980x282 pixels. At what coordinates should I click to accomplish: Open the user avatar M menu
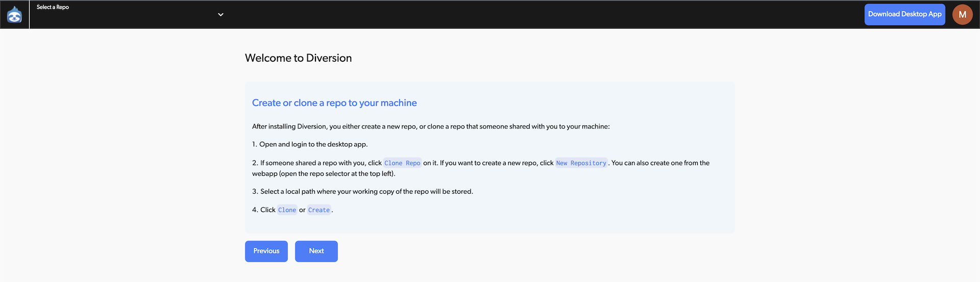(962, 14)
